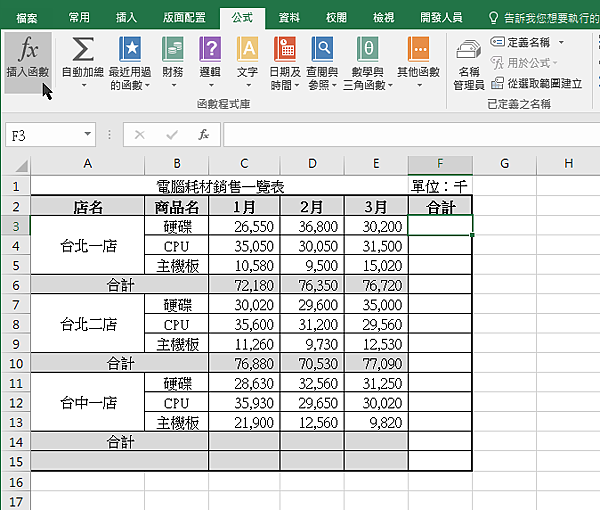Click the 自動加總 sigma icon
The width and height of the screenshot is (600, 510).
coord(83,49)
